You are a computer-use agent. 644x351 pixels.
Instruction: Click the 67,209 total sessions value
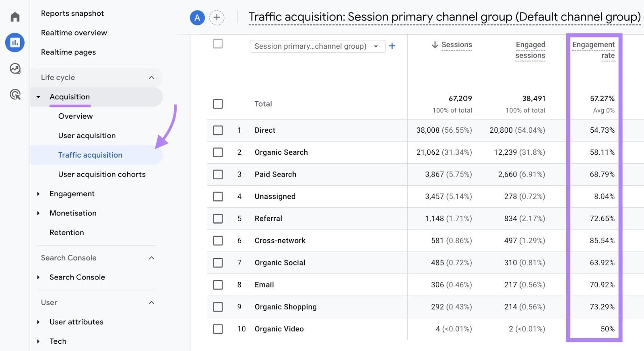click(460, 99)
